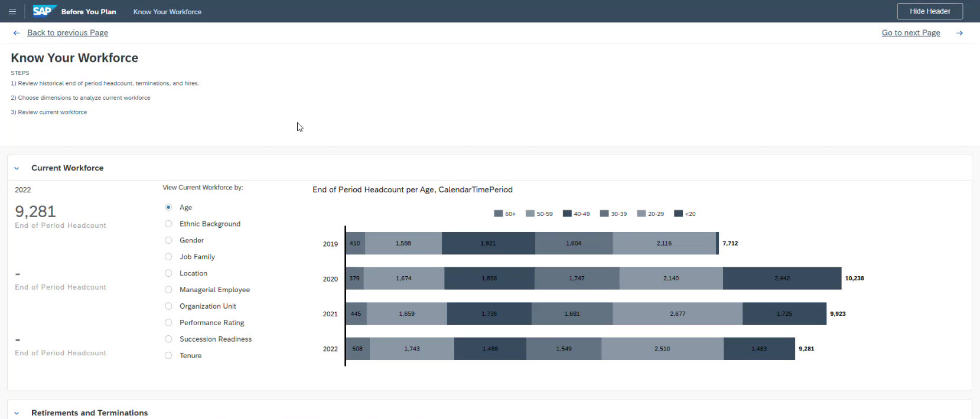Open the hamburger navigation menu
This screenshot has width=980, height=419.
(x=12, y=11)
